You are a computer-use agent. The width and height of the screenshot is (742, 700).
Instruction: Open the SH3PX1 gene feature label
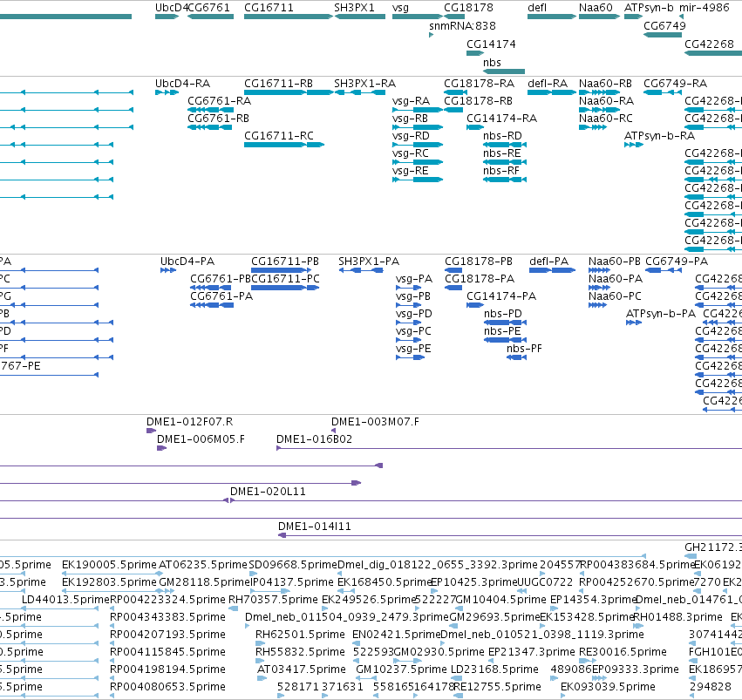pos(354,8)
